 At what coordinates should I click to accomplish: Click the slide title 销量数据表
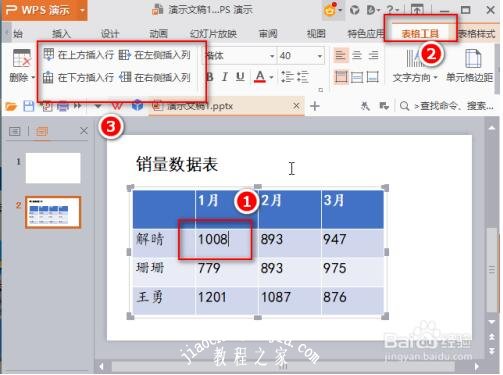177,164
